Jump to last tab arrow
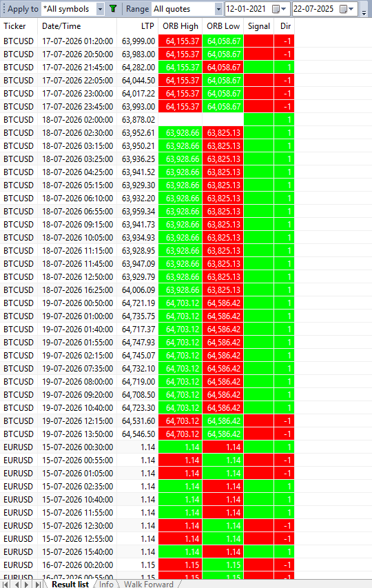Viewport: 372px width, 588px height. click(x=37, y=585)
